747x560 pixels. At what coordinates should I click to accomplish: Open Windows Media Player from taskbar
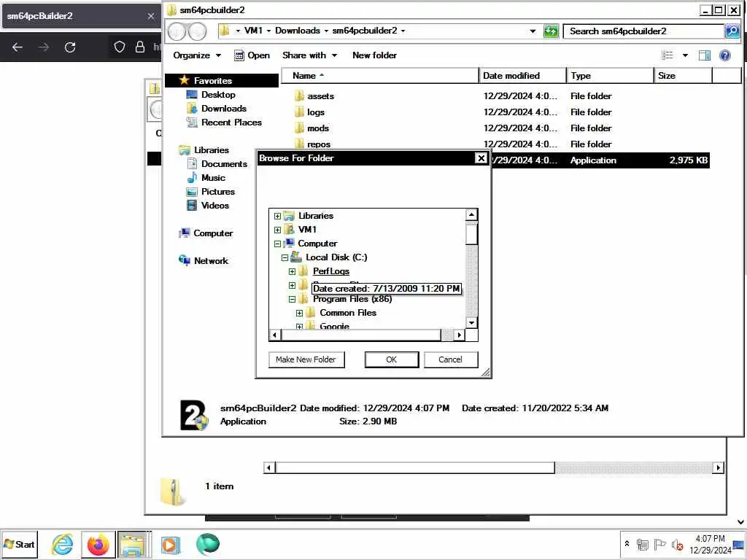(171, 545)
